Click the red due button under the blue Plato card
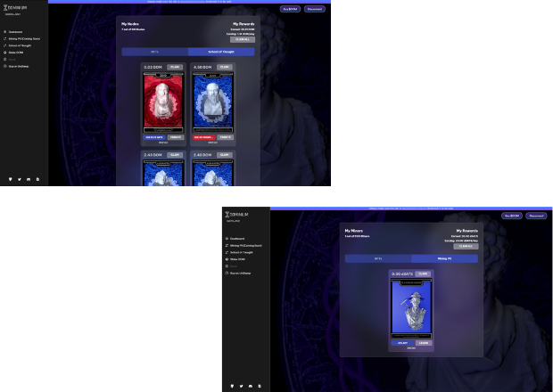Viewport: 553px width, 392px height. pos(204,137)
